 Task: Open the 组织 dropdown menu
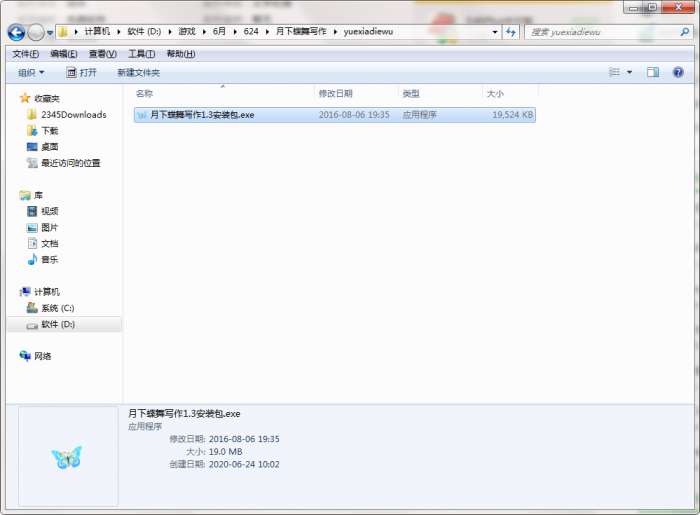coord(31,72)
